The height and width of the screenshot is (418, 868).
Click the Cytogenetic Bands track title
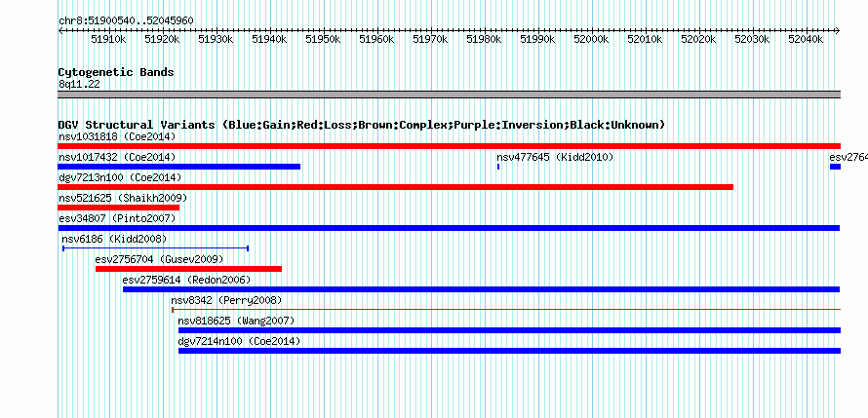(x=116, y=72)
